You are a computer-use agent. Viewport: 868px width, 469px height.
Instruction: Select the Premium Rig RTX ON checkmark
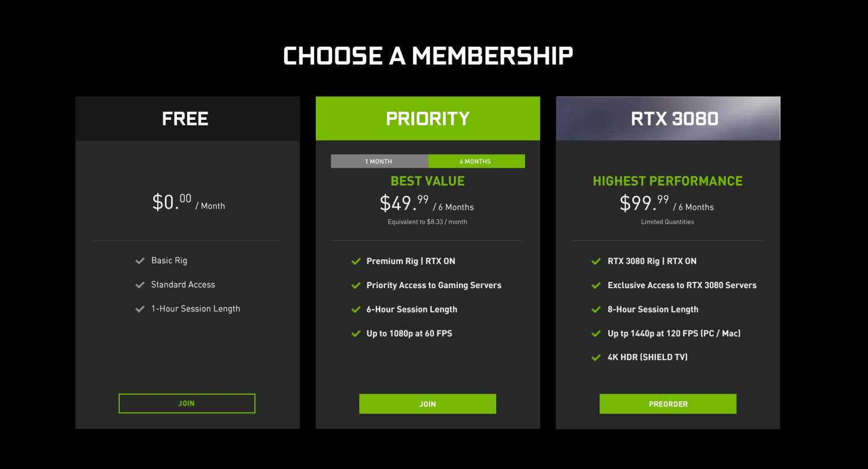pos(356,261)
